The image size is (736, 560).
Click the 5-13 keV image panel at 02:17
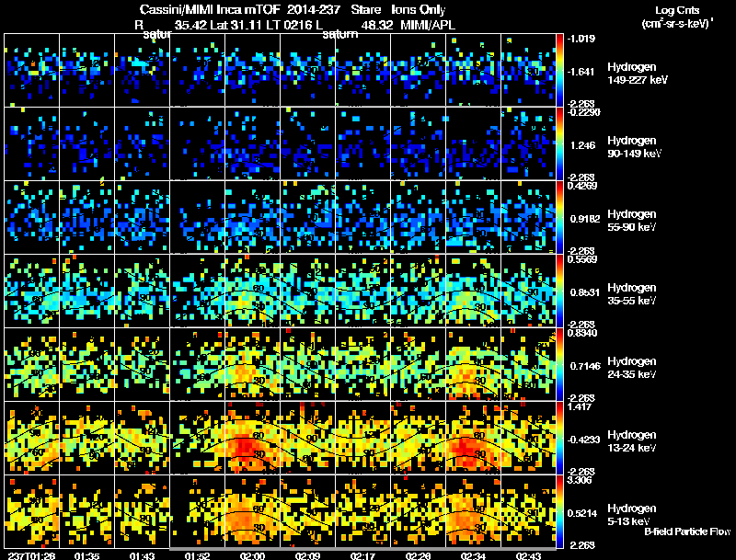[x=362, y=511]
